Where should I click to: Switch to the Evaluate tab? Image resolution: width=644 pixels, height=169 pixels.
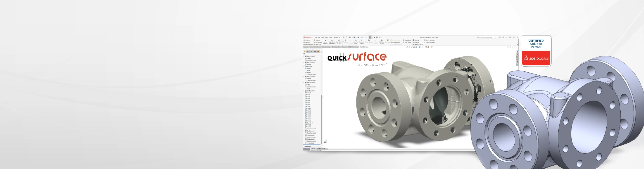click(x=344, y=47)
